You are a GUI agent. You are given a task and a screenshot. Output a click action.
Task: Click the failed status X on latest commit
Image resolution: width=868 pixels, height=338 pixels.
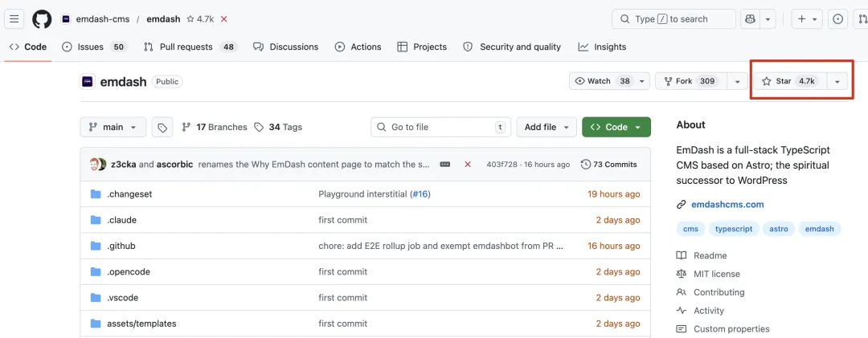pos(468,165)
